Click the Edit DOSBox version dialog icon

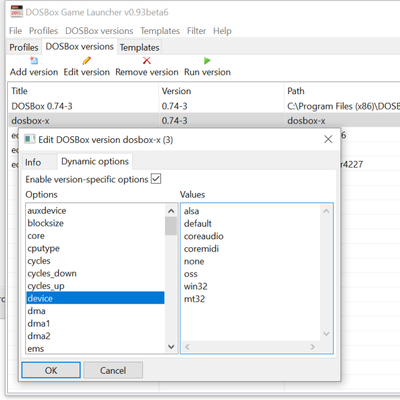coord(30,139)
